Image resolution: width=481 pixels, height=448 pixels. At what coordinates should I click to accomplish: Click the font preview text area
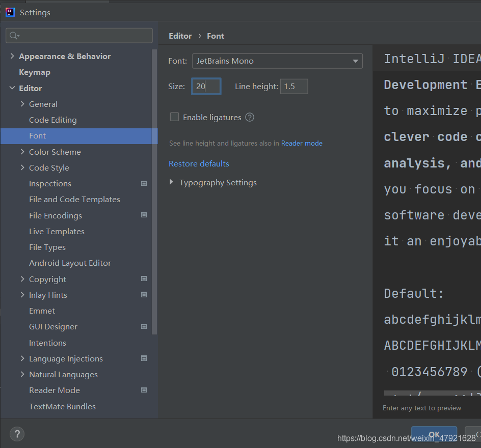tap(426, 220)
